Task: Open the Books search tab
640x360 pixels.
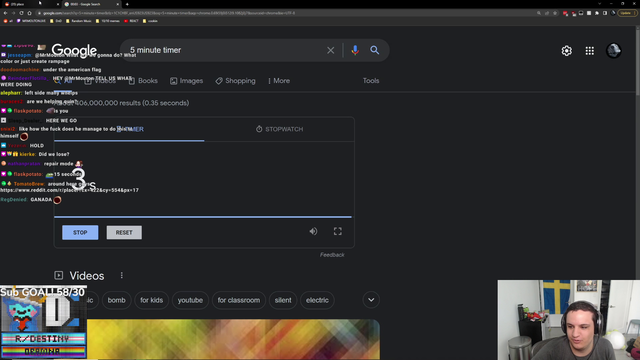Action: (143, 81)
